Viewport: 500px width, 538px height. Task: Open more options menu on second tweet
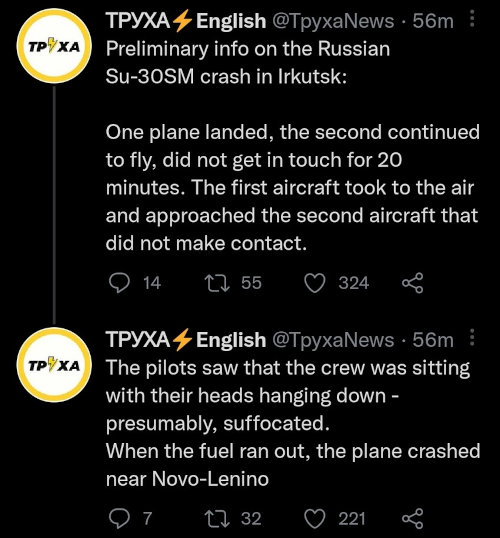pos(472,337)
